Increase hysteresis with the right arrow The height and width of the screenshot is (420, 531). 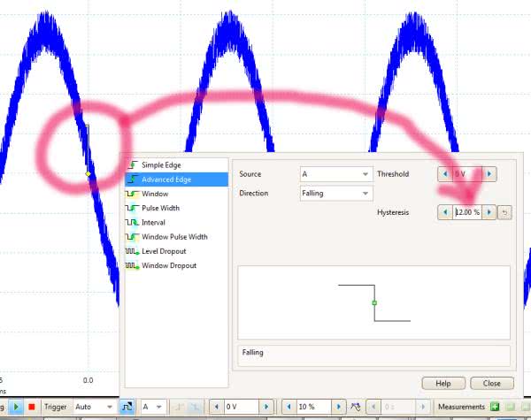(x=489, y=212)
